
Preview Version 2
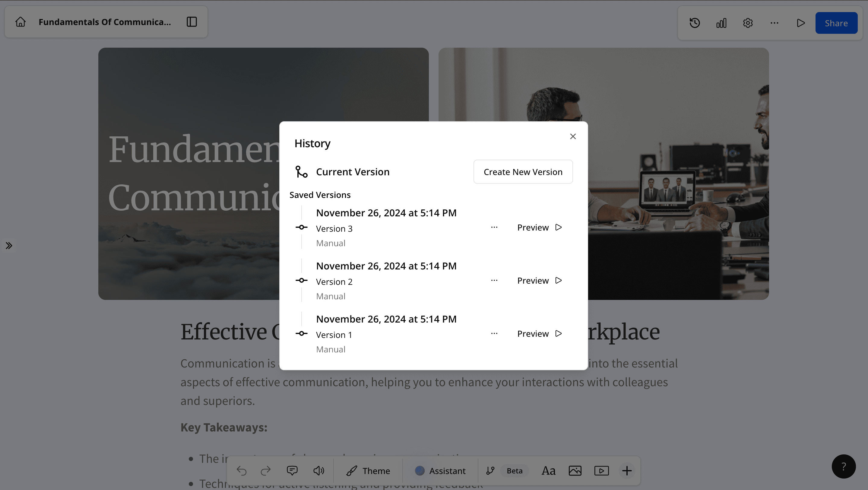(540, 280)
